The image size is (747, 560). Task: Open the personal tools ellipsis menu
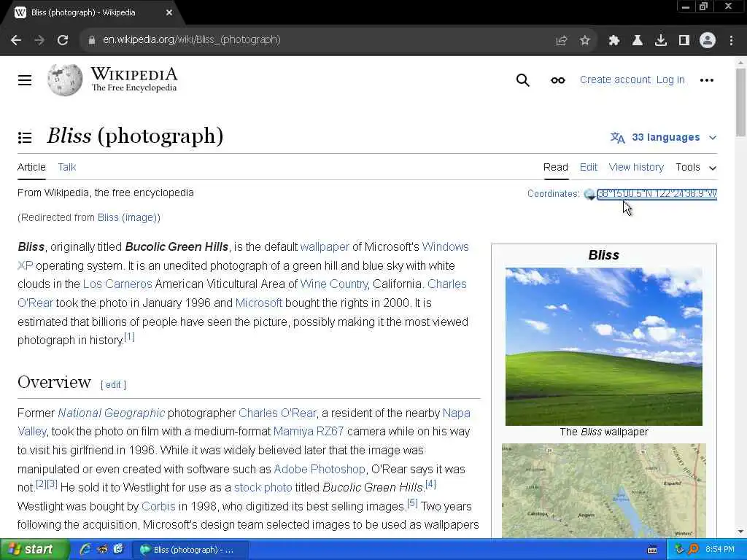click(706, 80)
